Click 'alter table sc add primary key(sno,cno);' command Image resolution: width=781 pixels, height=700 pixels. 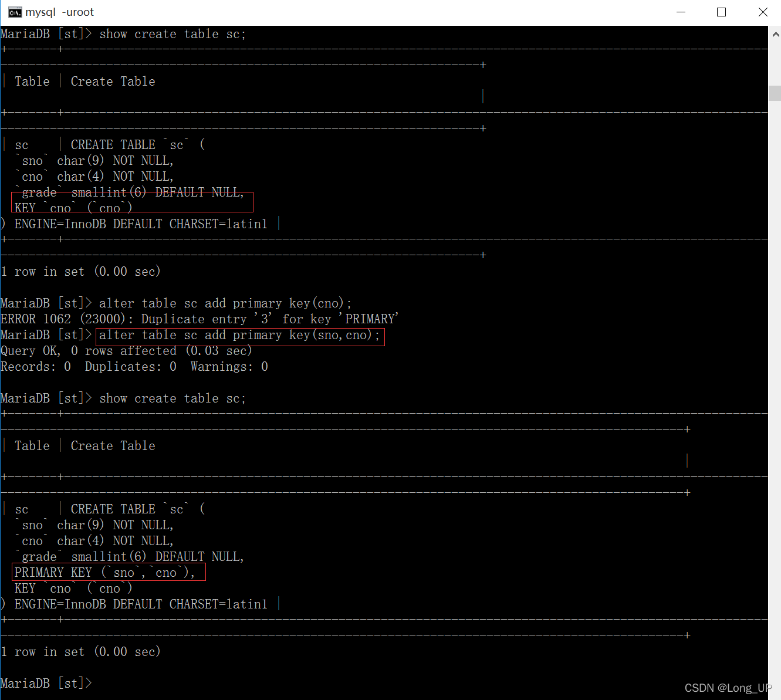239,335
